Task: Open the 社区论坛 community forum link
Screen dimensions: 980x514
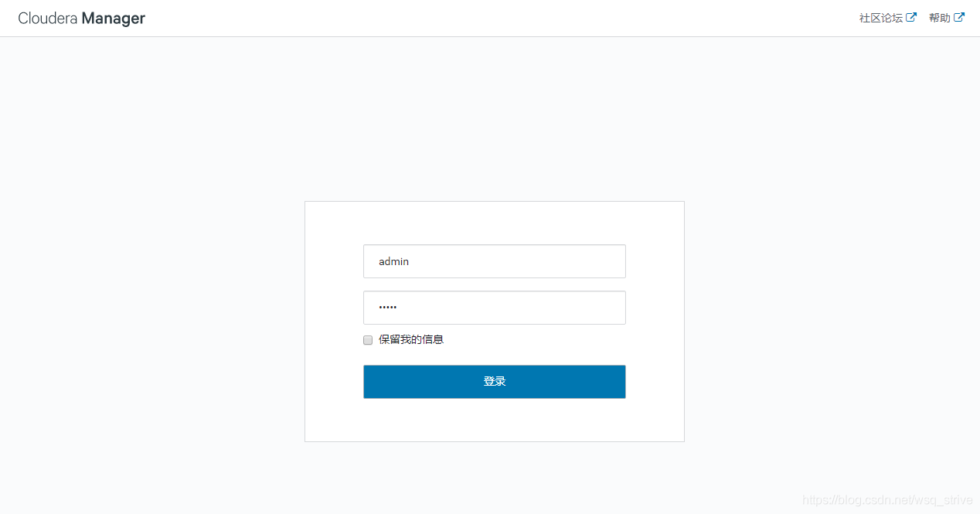Action: (x=881, y=18)
